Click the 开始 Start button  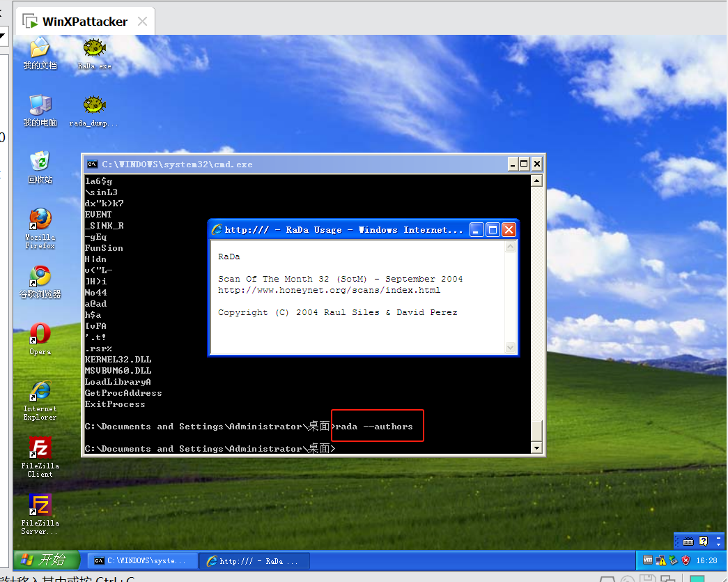46,560
